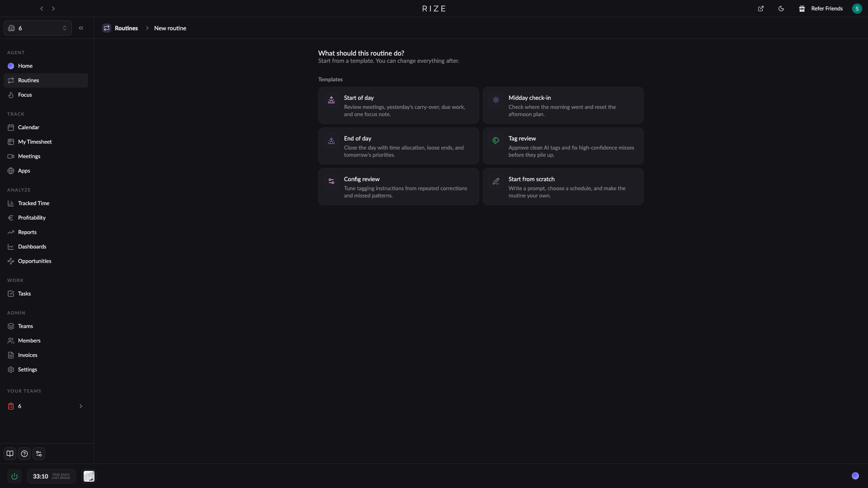The height and width of the screenshot is (488, 868).
Task: Open Calendar in sidebar
Action: click(46, 127)
